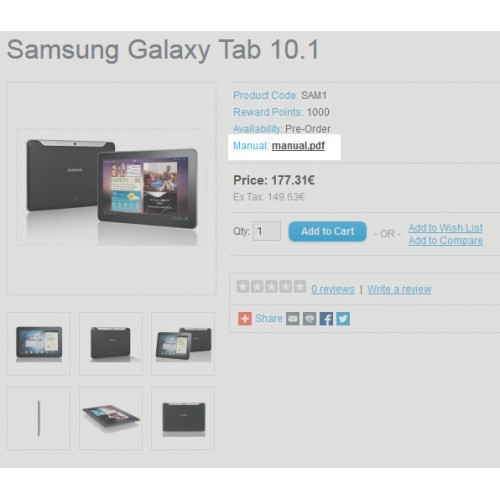
Task: Select the two-tablets thumbnail image
Action: (183, 344)
